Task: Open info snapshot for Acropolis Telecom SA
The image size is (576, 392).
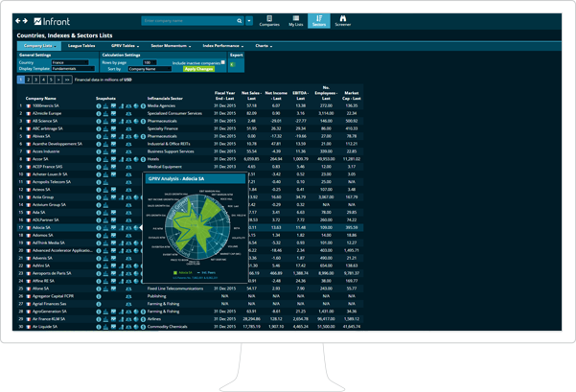Action: pos(99,182)
